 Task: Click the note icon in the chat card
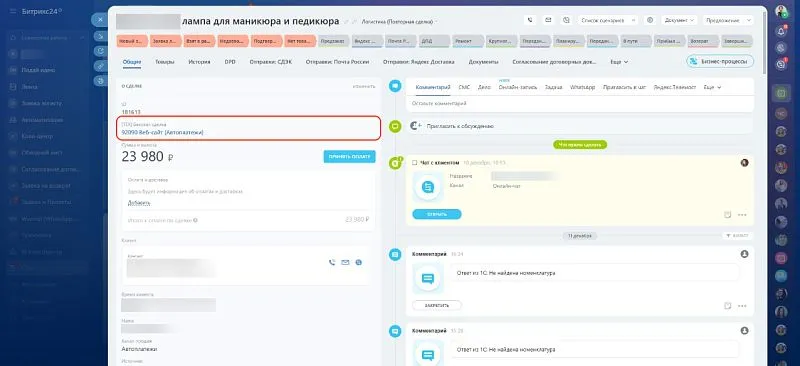pos(728,215)
